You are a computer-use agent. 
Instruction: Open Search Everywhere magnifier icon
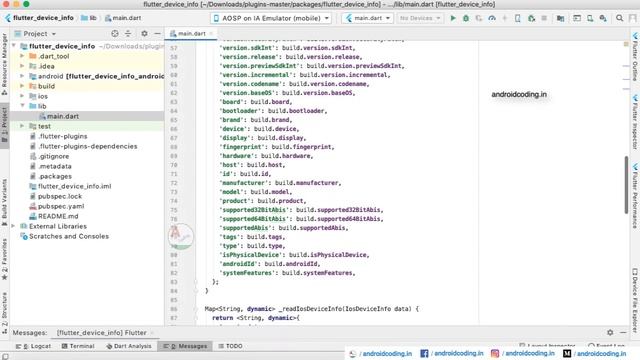tap(620, 18)
